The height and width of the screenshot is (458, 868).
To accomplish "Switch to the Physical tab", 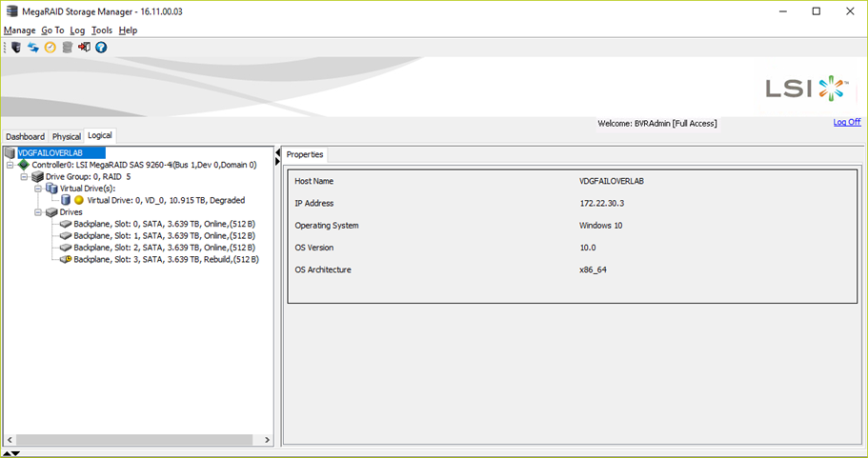I will [67, 137].
